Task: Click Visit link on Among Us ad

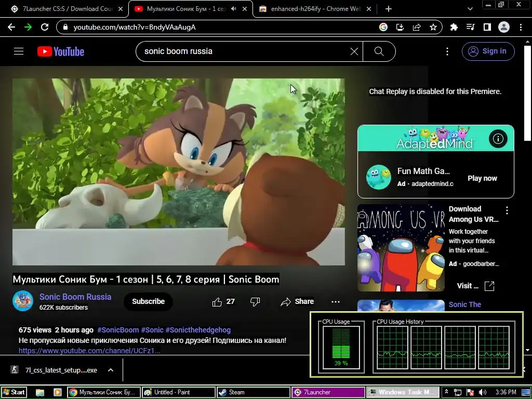Action: tap(476, 286)
